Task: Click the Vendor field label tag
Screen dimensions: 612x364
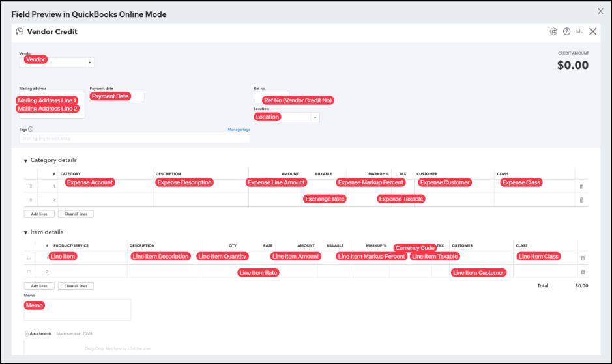Action: (x=35, y=59)
